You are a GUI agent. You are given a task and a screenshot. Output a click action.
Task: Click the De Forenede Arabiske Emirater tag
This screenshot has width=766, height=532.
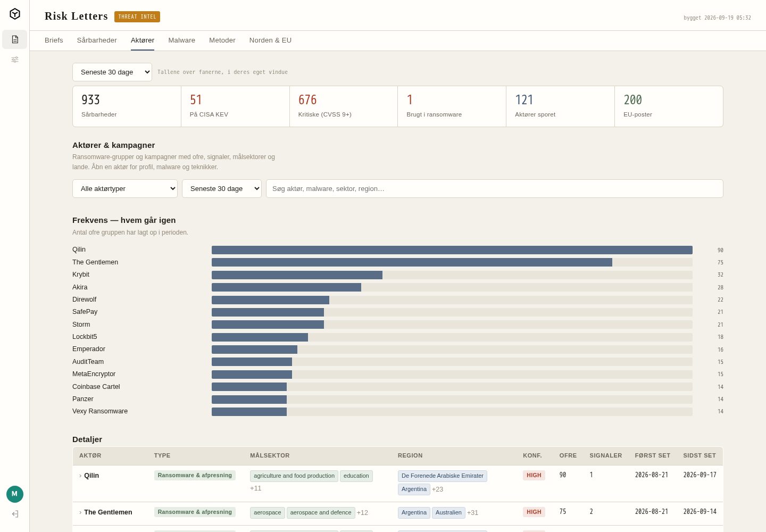pos(443,476)
